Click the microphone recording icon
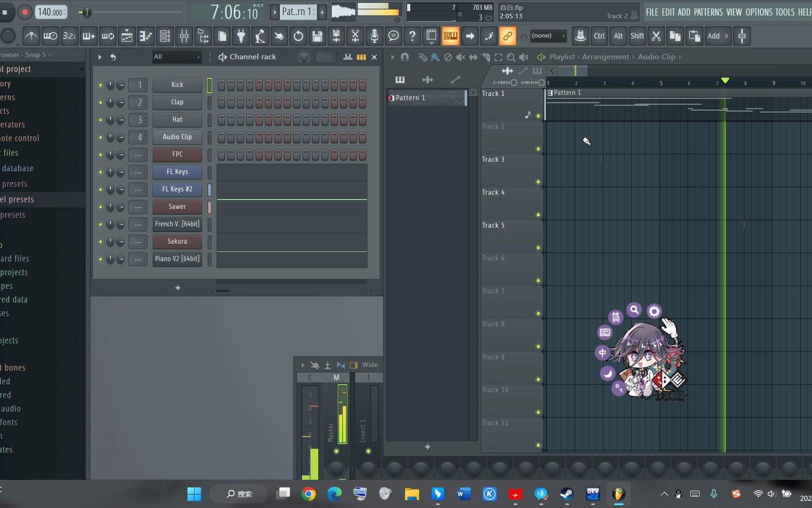The height and width of the screenshot is (508, 812). coord(375,36)
